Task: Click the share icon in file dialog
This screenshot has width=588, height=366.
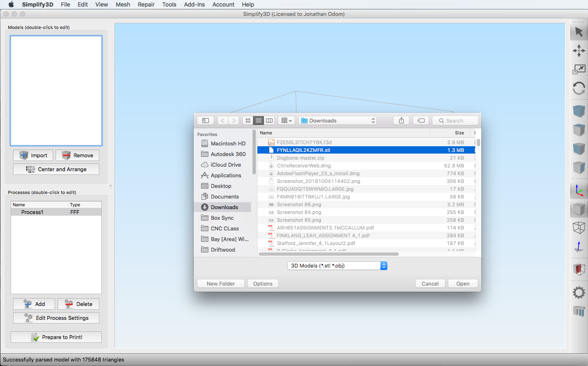Action: pos(401,121)
